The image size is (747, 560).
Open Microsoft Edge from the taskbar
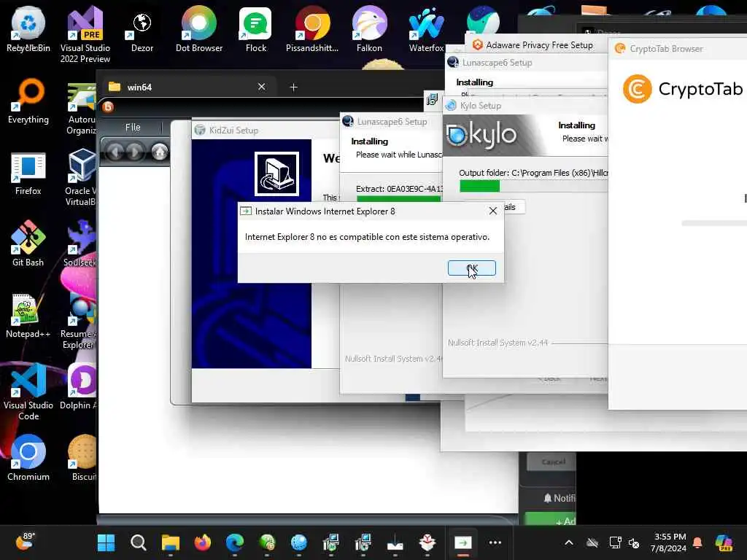click(x=235, y=542)
